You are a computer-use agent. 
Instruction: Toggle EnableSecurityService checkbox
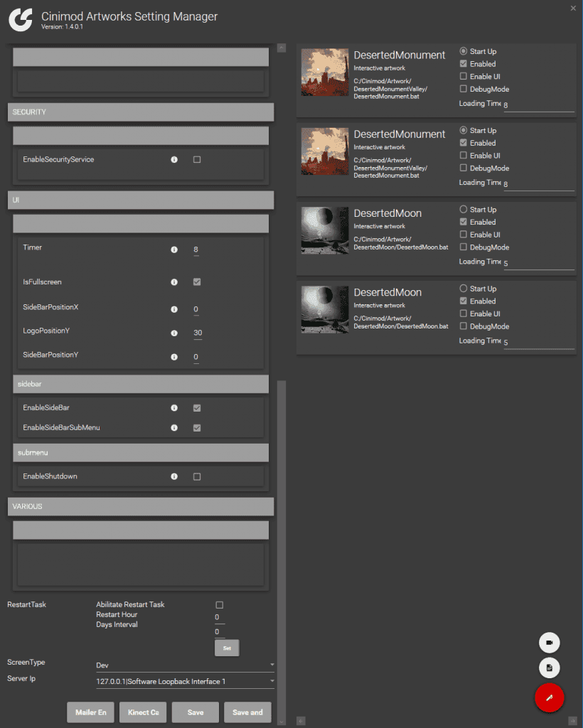point(197,160)
